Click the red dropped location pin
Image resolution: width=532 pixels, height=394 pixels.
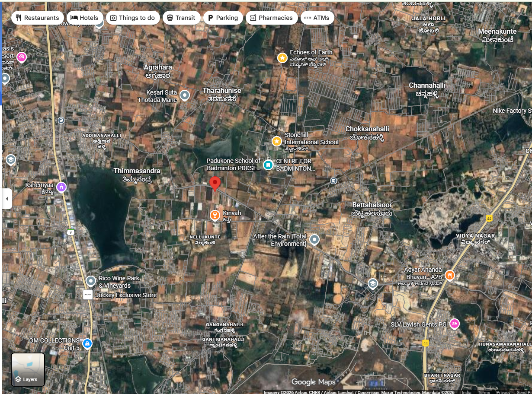coord(215,183)
